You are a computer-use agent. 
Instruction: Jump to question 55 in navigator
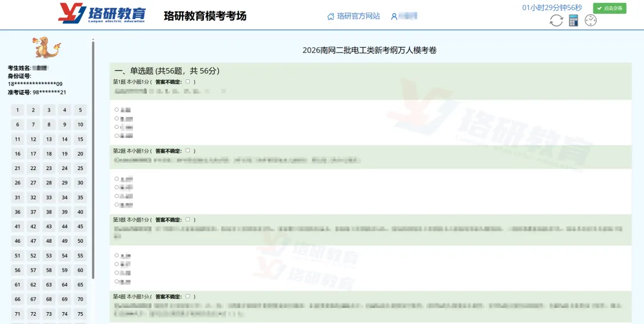[x=80, y=256]
